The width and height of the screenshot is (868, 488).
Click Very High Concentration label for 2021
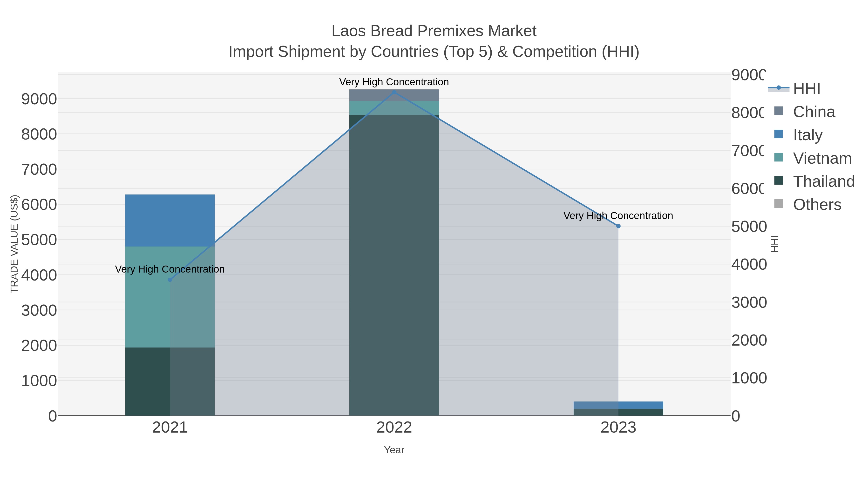point(170,269)
